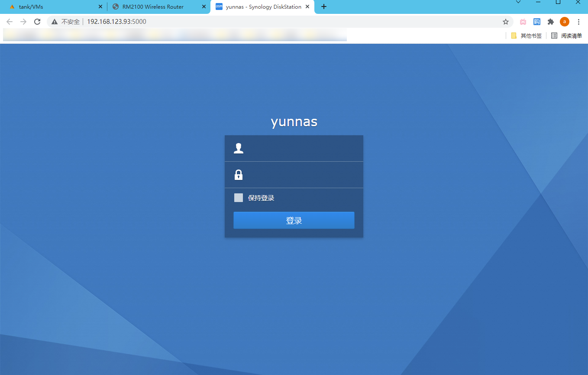Close the yunnas Synology DiskStation tab
This screenshot has height=375, width=588.
coord(307,7)
